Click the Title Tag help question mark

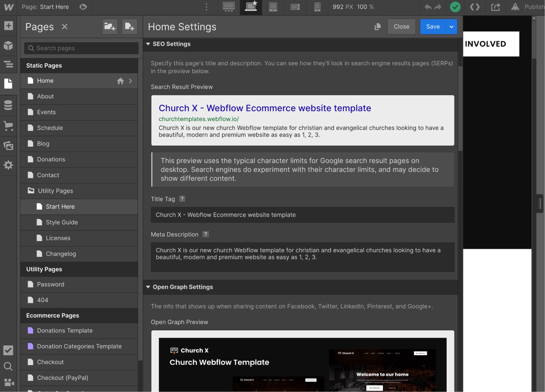pyautogui.click(x=182, y=198)
